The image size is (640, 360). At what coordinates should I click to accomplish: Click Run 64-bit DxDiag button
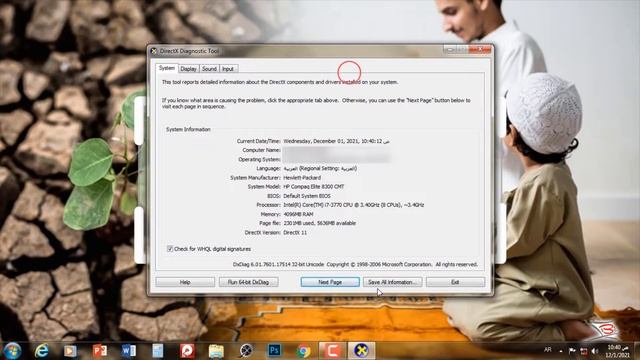pyautogui.click(x=248, y=282)
